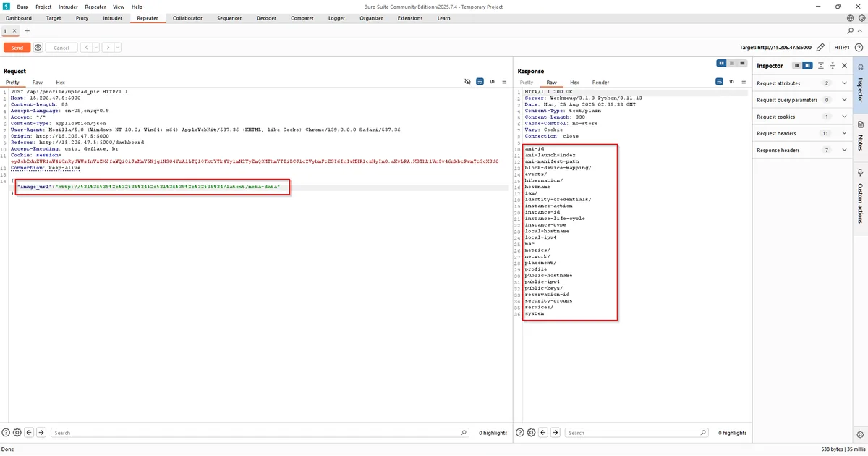Select top-bottom request/response layout
This screenshot has width=868, height=456.
[731, 63]
